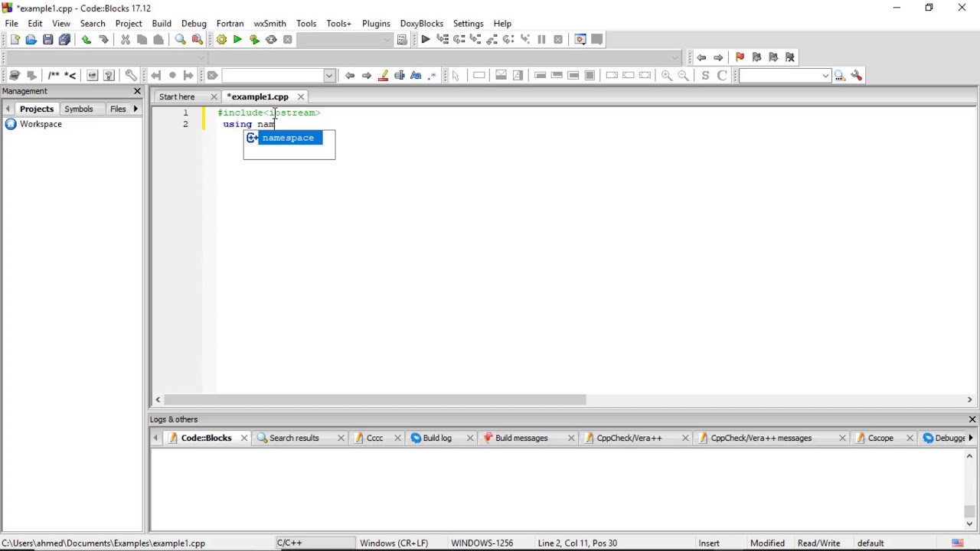Open the File menu

(x=11, y=24)
